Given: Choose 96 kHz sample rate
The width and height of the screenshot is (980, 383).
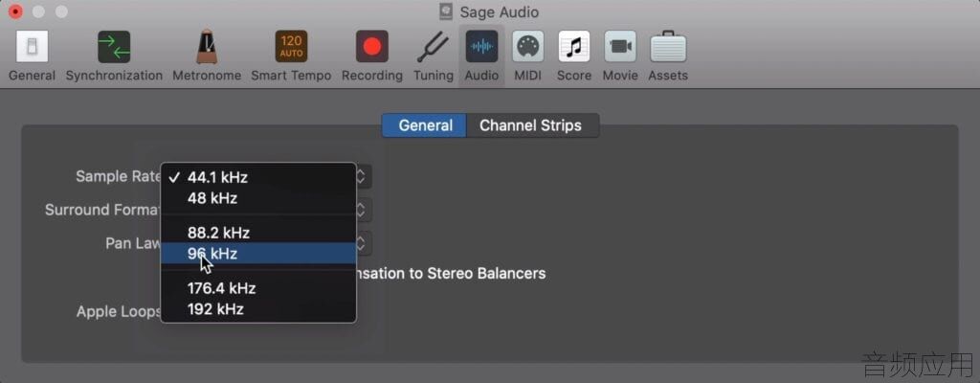Looking at the screenshot, I should tap(258, 254).
